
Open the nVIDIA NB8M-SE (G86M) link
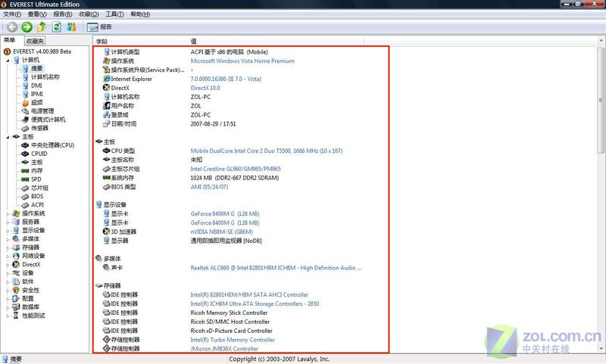(x=221, y=232)
